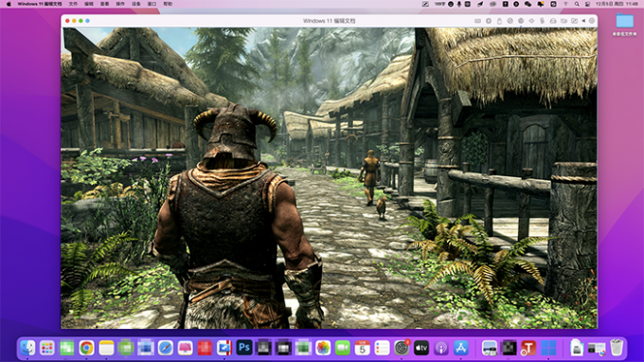Launch Safari from the Dock
Viewport: 644px width, 362px height.
tap(166, 348)
